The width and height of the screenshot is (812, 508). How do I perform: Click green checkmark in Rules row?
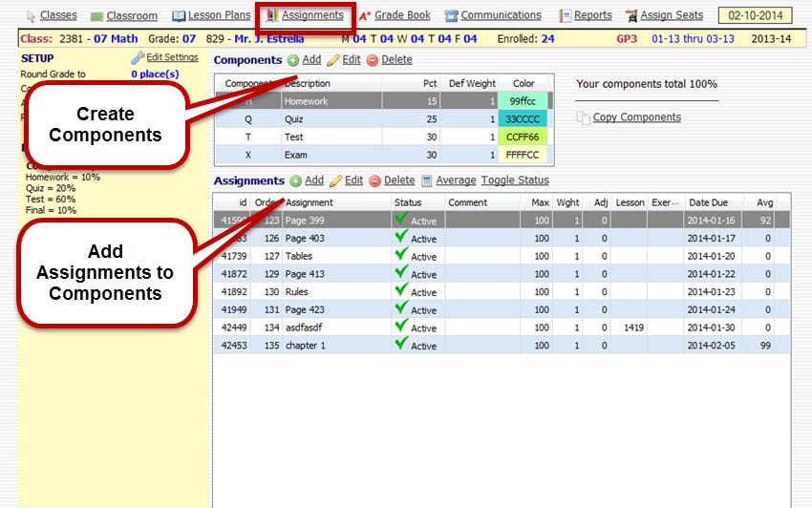click(x=401, y=290)
